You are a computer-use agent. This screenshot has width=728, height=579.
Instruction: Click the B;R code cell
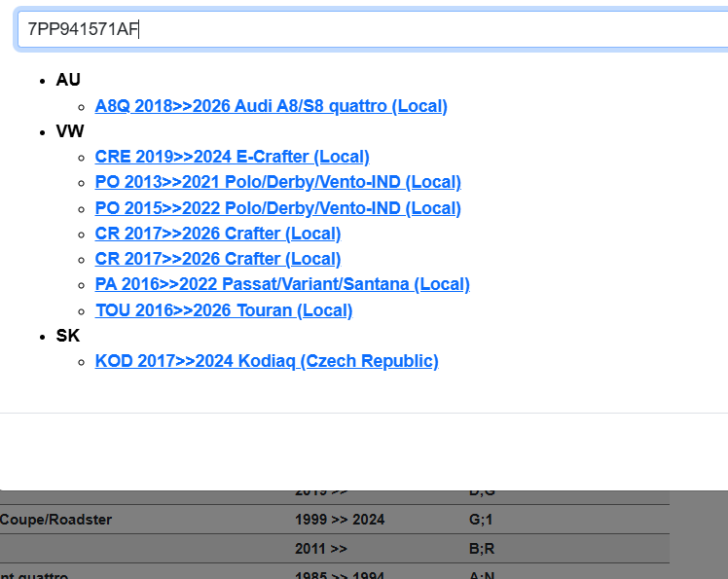click(x=483, y=549)
